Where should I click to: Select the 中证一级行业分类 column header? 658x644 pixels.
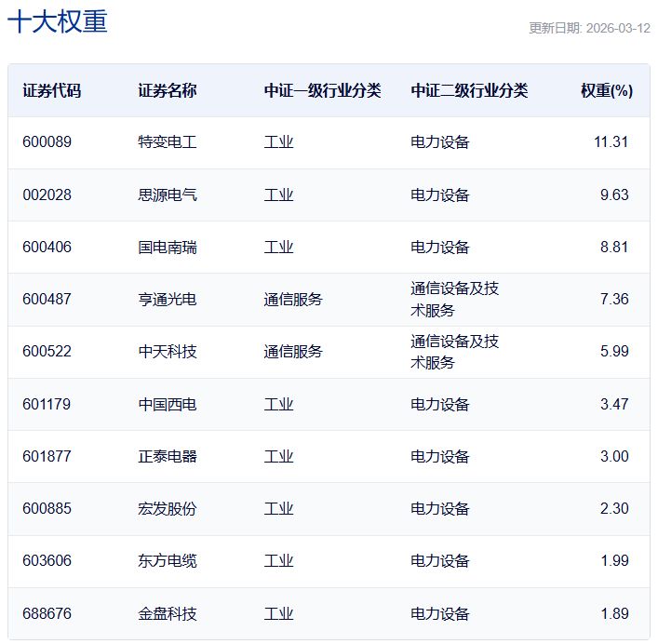click(x=322, y=90)
